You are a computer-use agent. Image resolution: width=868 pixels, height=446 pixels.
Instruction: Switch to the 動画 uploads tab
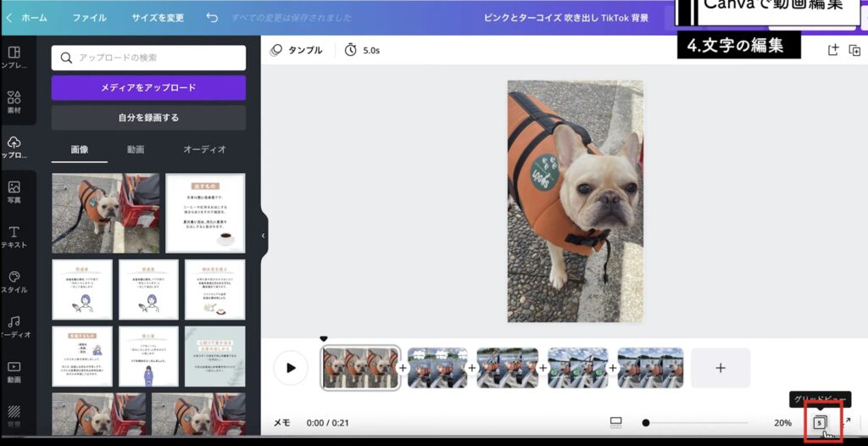(x=136, y=149)
